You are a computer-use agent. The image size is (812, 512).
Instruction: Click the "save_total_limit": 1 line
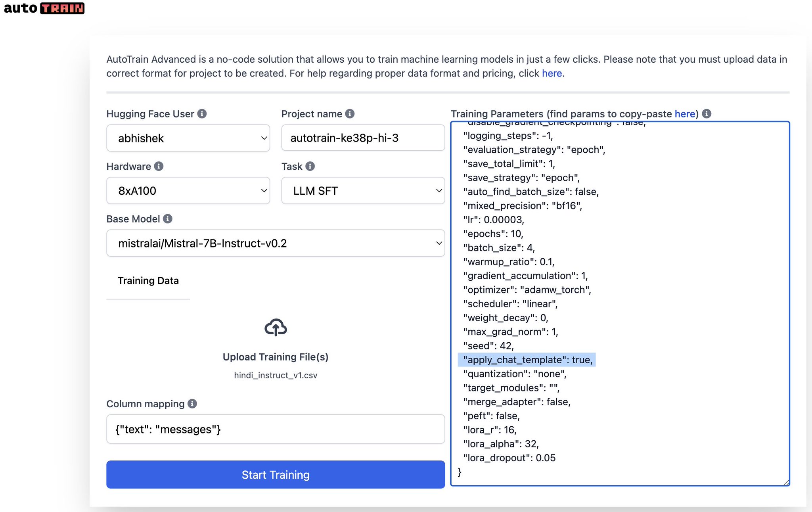pyautogui.click(x=509, y=164)
